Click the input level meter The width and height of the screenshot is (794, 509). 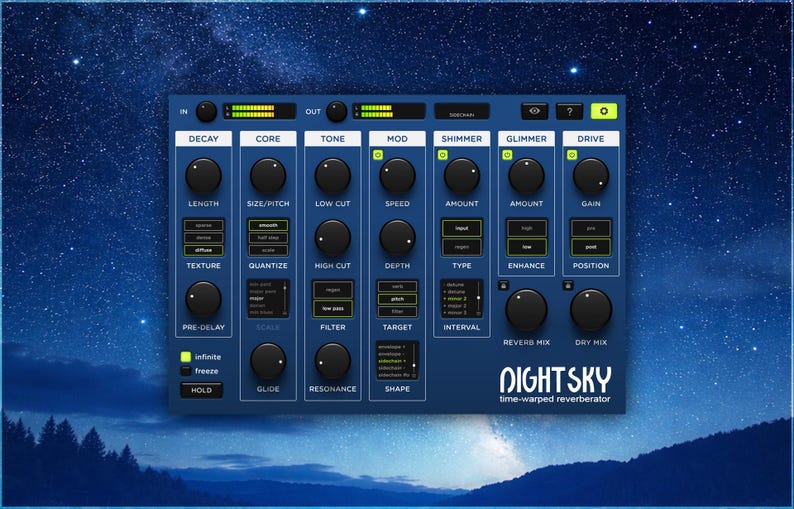click(x=259, y=111)
